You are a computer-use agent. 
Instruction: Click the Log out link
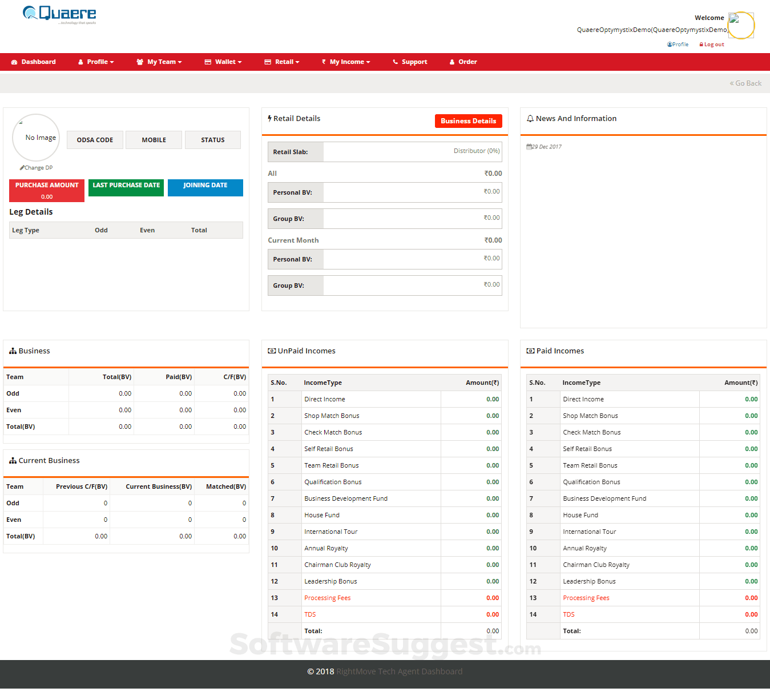tap(713, 45)
